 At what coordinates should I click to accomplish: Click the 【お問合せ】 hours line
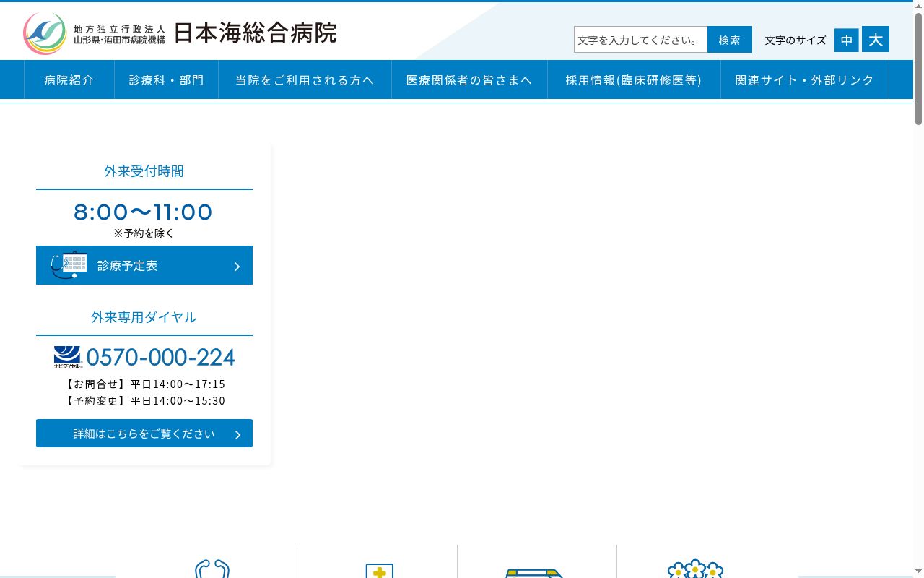[x=144, y=384]
